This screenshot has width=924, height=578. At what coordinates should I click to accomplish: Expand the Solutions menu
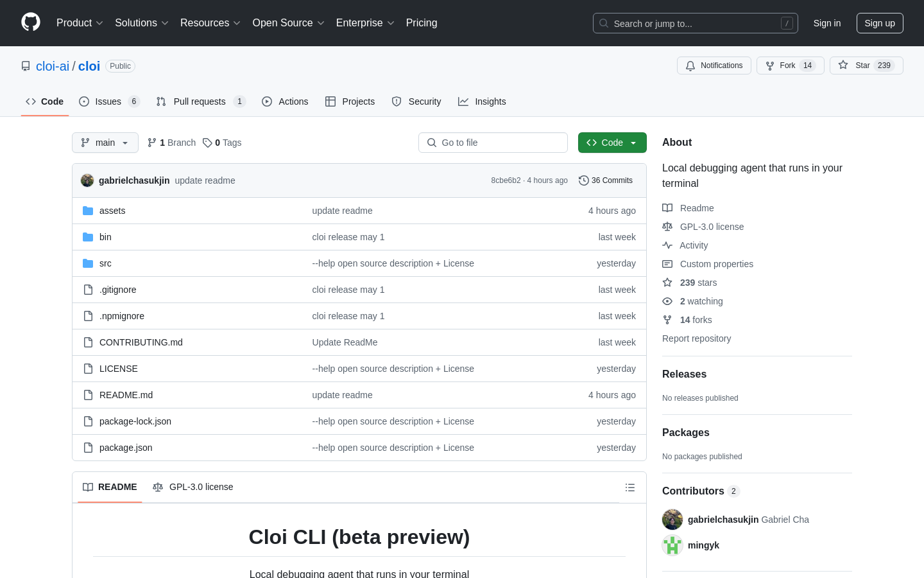click(x=142, y=22)
